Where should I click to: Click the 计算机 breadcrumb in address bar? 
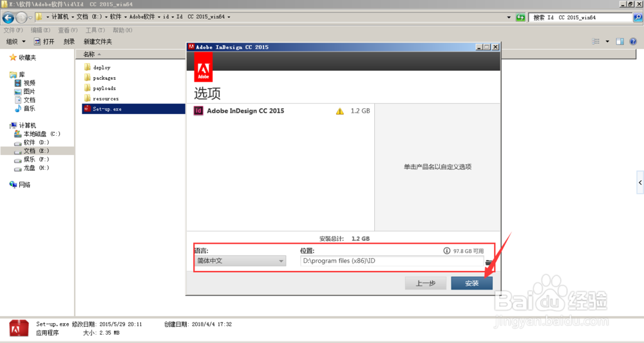pyautogui.click(x=60, y=17)
